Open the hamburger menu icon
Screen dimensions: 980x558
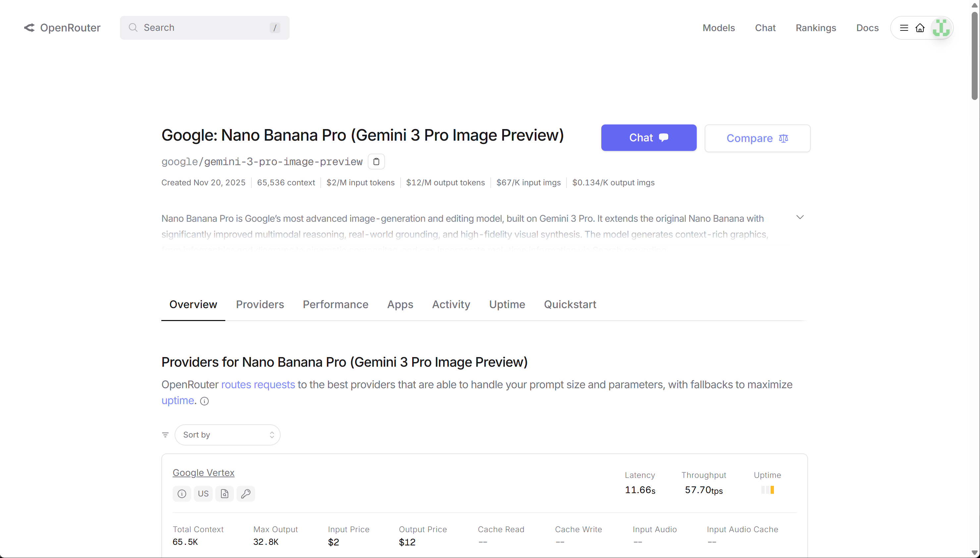904,28
